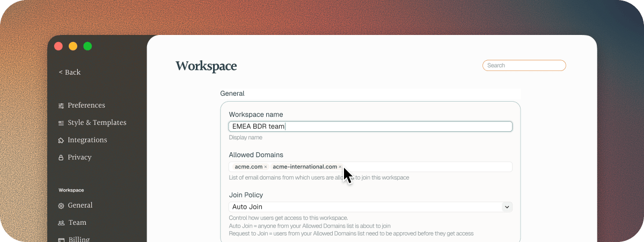
Task: Click the Allowed Domains label
Action: tap(256, 155)
